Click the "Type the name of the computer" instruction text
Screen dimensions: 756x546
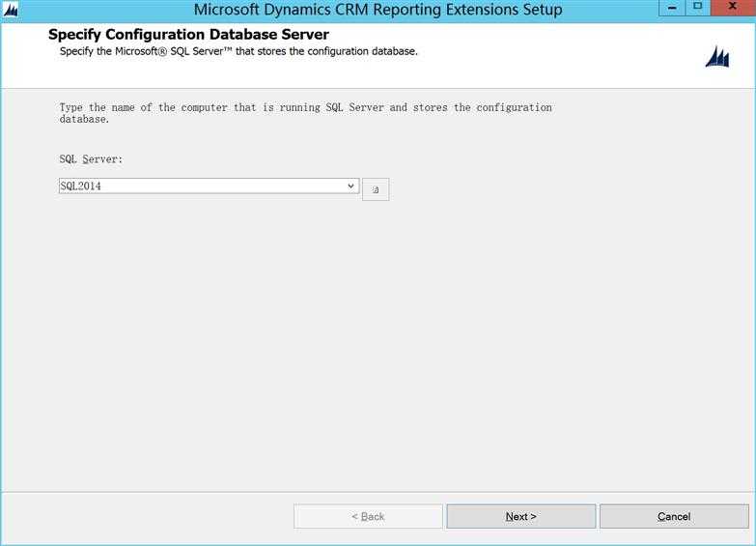coord(306,113)
